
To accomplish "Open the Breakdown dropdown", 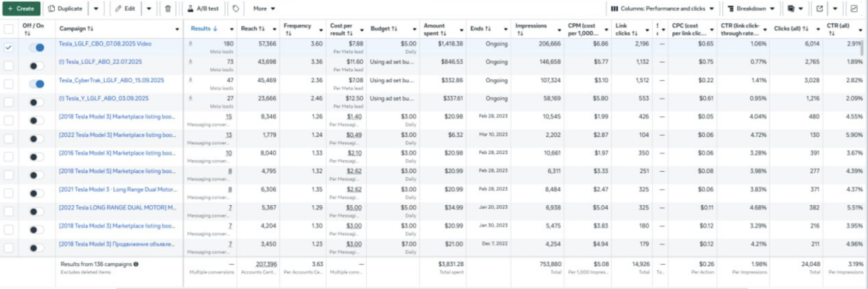I will (x=751, y=9).
